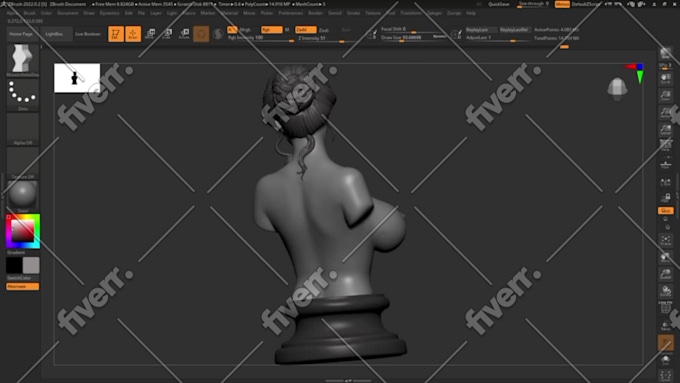Click the silhouette thumbnail preview
The width and height of the screenshot is (680, 383).
77,78
